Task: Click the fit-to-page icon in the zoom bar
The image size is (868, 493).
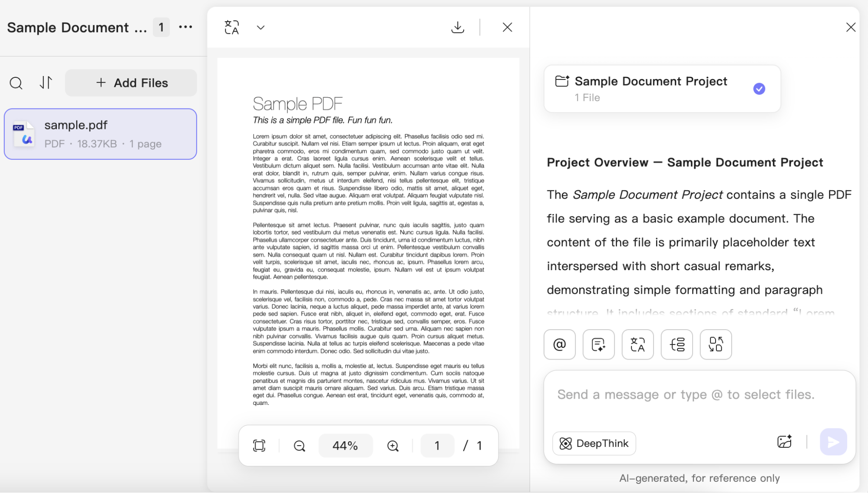Action: [x=259, y=445]
